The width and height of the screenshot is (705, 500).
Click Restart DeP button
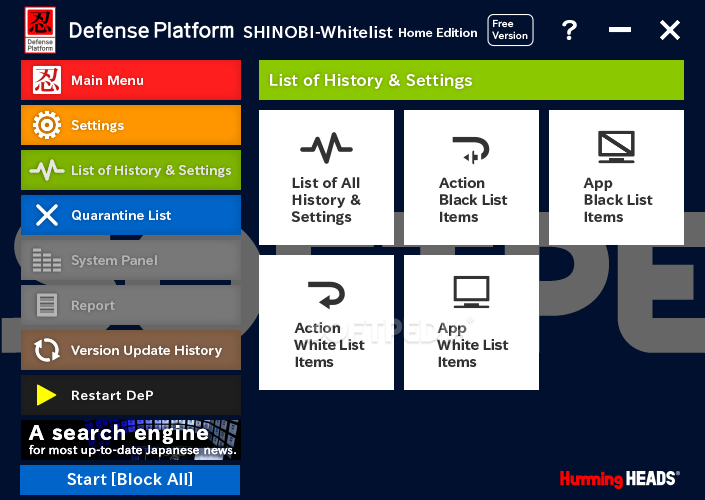(x=131, y=395)
